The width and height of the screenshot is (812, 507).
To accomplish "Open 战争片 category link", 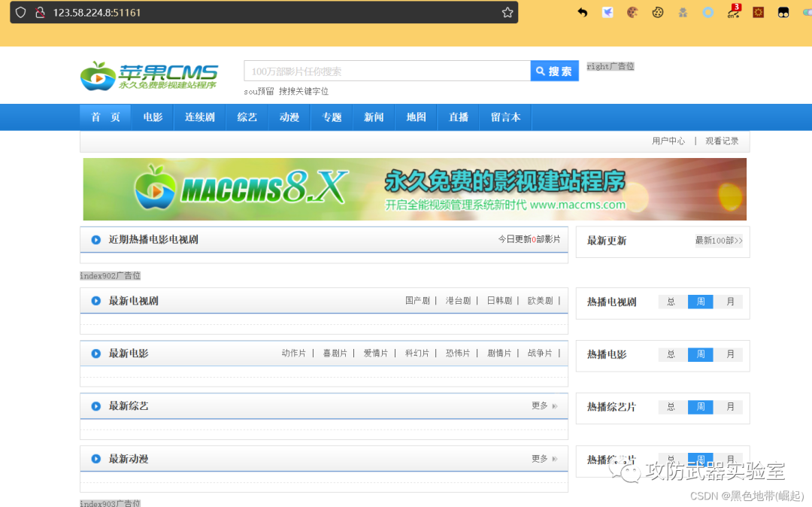I will coord(540,354).
